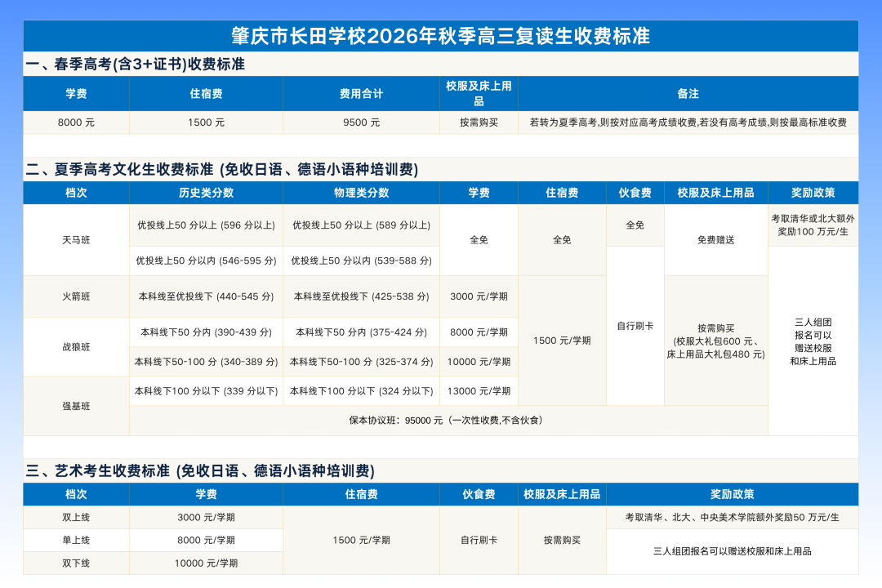Click the 历史类分数 column header

pos(206,193)
